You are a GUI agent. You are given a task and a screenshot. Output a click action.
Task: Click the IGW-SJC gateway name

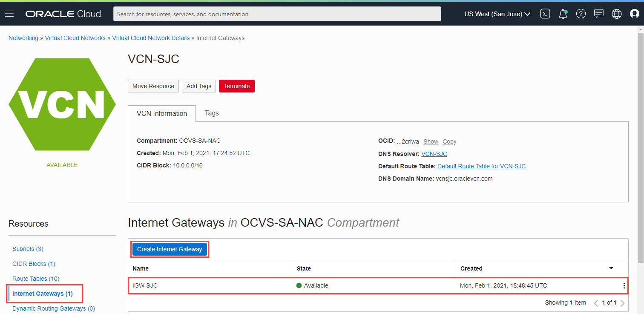pos(145,285)
